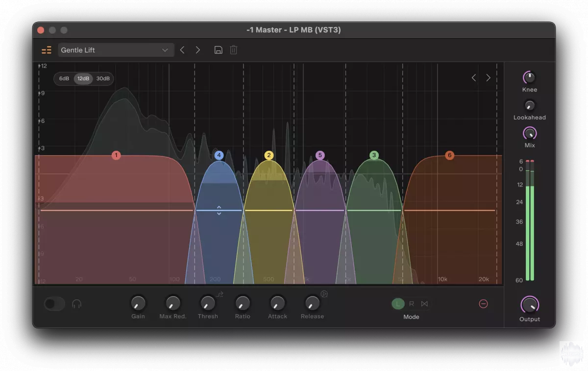
Task: Toggle the band enable switch
Action: (54, 304)
